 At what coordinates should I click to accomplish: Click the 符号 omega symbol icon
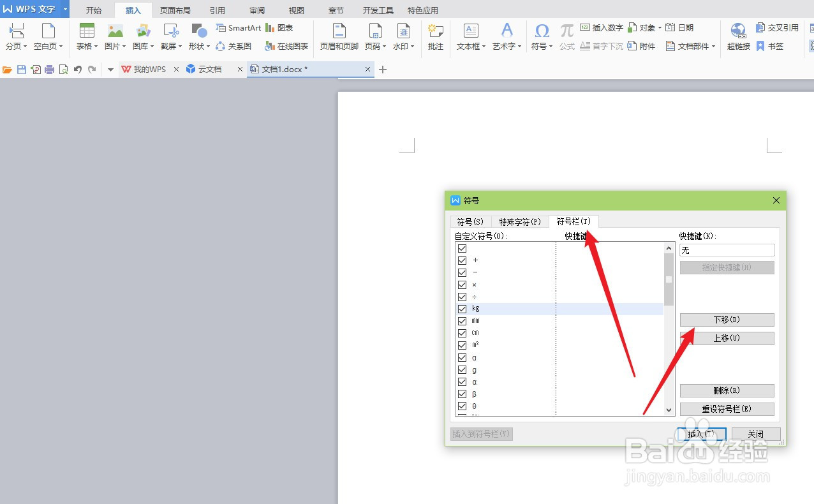coord(542,31)
